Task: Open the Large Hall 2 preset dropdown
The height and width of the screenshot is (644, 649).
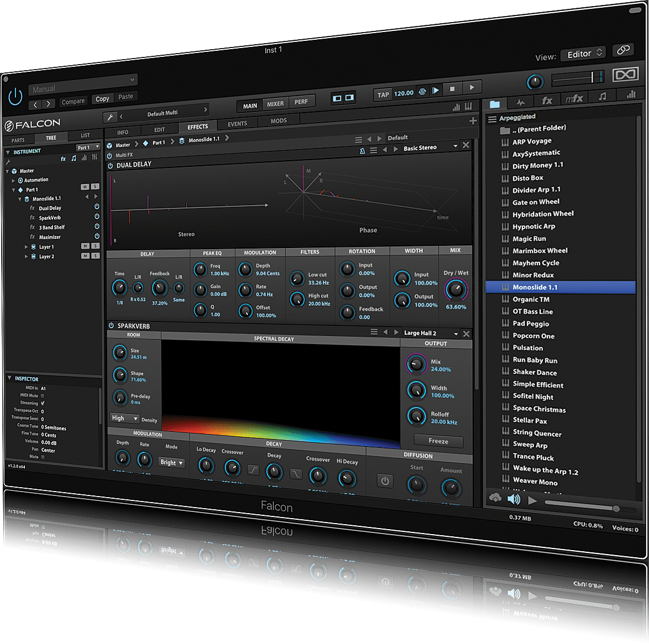Action: [430, 333]
